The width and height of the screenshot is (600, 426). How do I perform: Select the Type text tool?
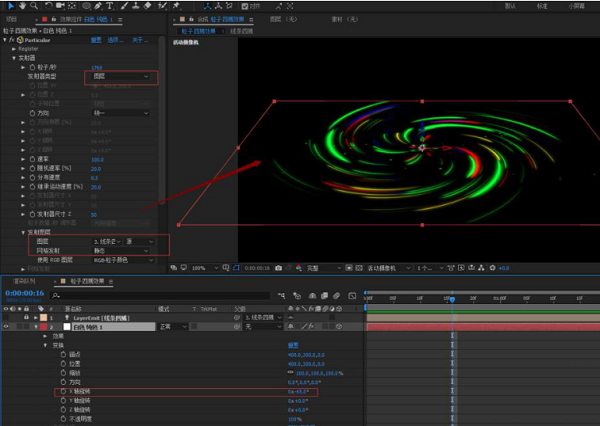point(110,6)
